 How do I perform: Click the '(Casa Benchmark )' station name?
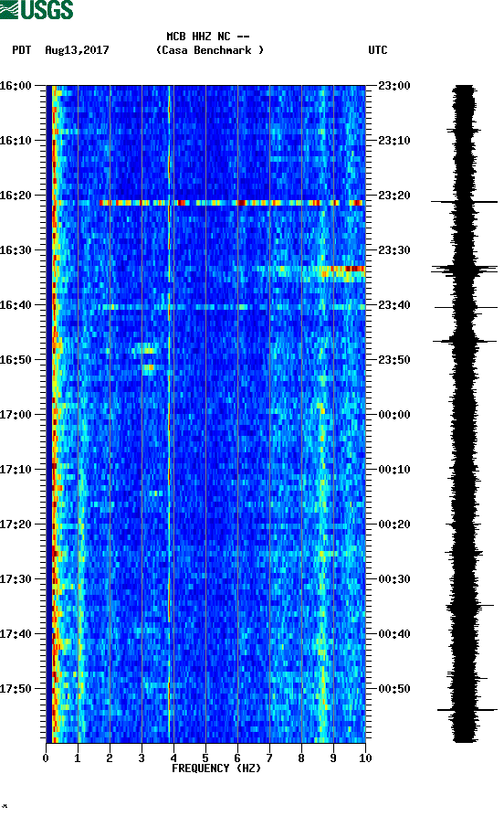(210, 50)
